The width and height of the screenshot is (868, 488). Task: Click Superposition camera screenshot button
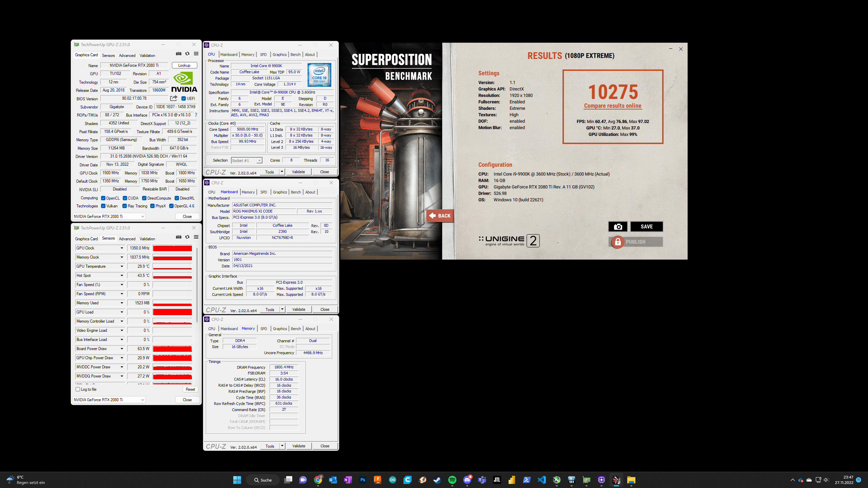618,226
